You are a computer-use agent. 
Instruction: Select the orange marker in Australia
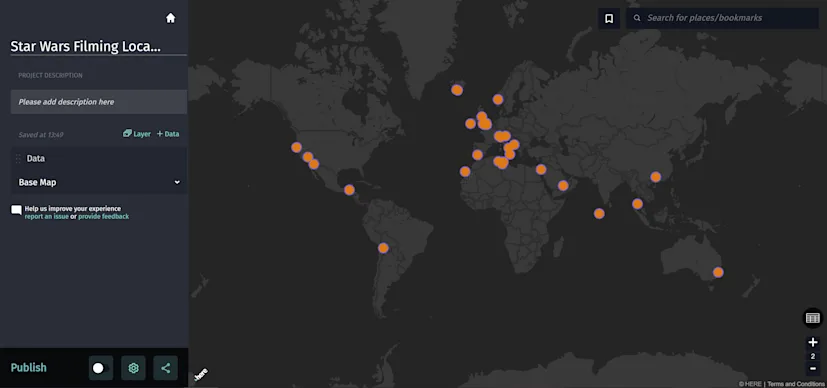(718, 273)
